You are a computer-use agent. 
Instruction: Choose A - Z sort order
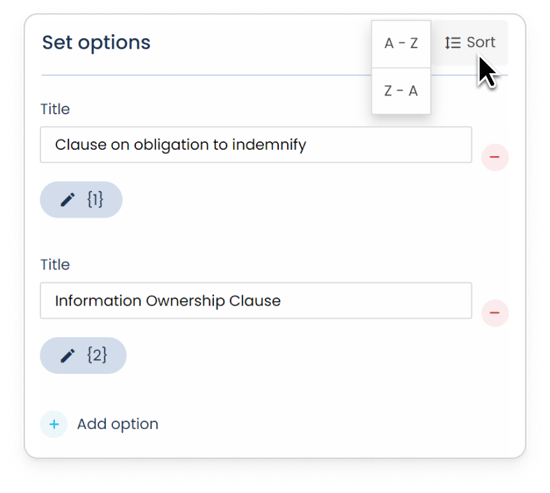tap(401, 44)
